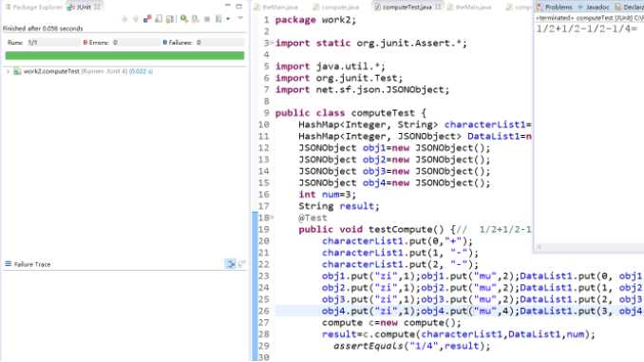
Task: Stop the JUnit test run
Action: (x=207, y=19)
